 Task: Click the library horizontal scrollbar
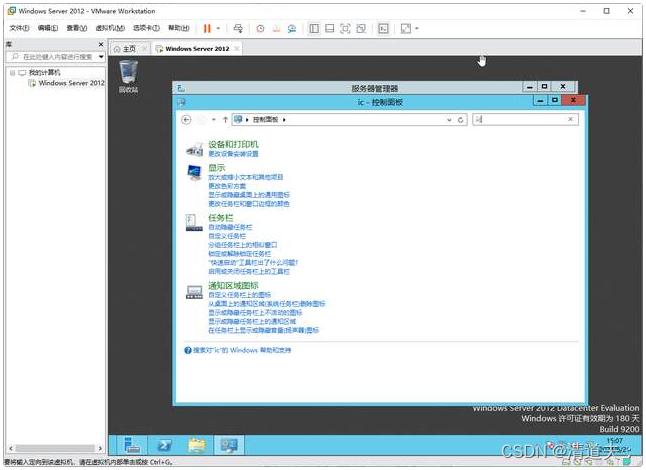tap(55, 448)
